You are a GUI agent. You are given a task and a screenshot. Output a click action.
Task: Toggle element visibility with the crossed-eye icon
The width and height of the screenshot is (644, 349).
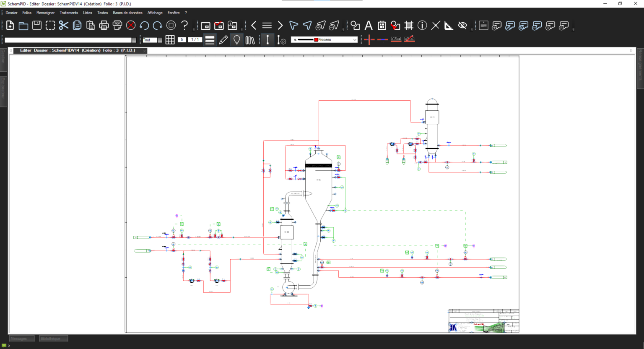pyautogui.click(x=462, y=25)
